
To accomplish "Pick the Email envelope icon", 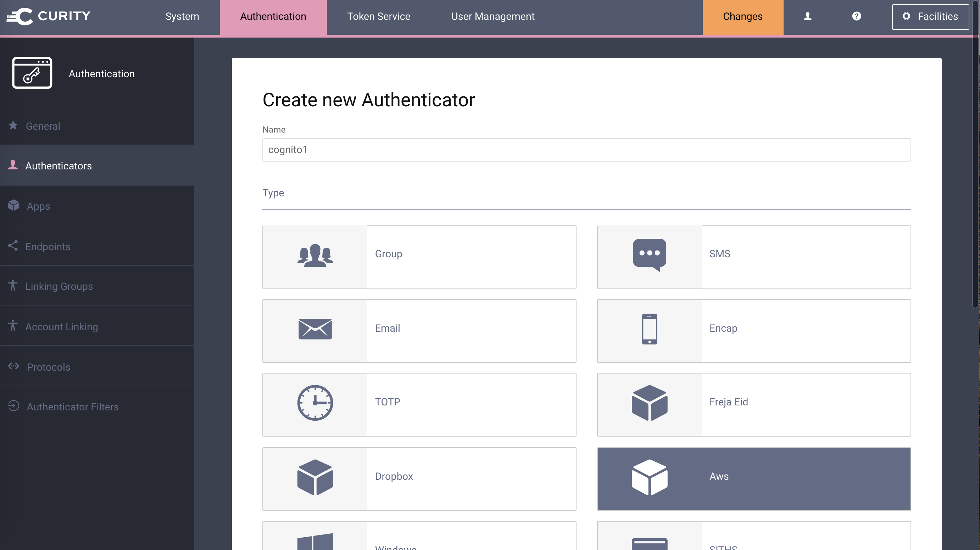I will pos(315,329).
